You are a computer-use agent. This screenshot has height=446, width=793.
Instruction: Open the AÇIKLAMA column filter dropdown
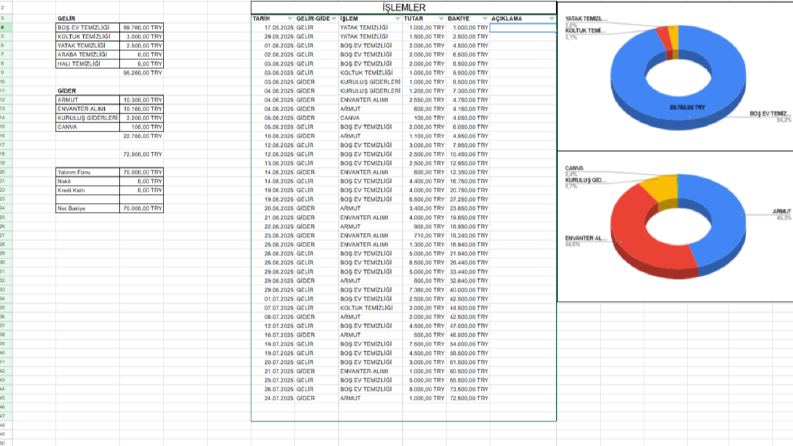[x=551, y=19]
